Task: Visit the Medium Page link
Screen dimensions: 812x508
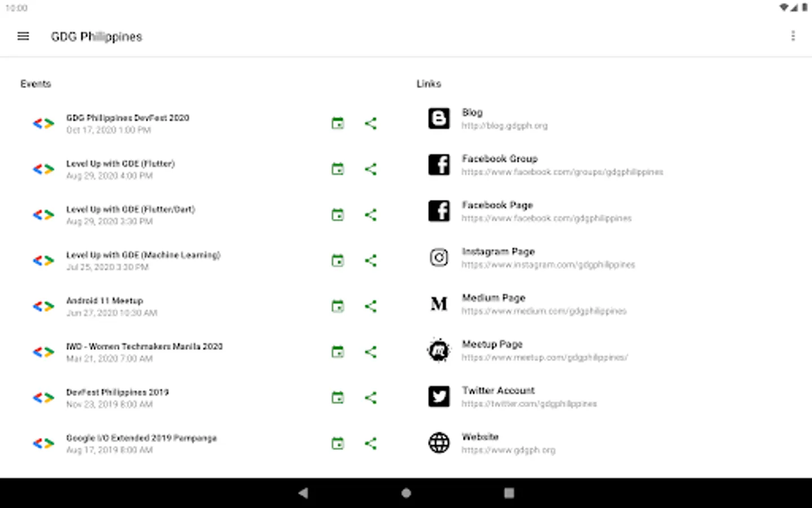Action: (x=544, y=311)
